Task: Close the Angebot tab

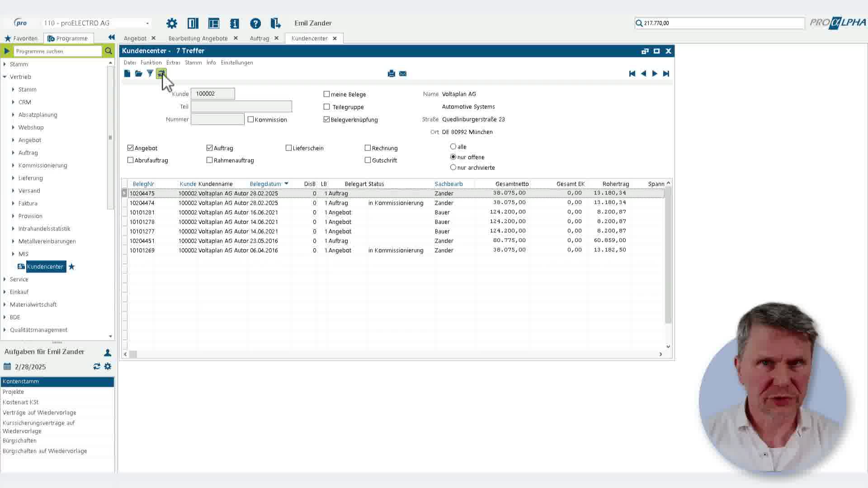Action: [x=153, y=38]
